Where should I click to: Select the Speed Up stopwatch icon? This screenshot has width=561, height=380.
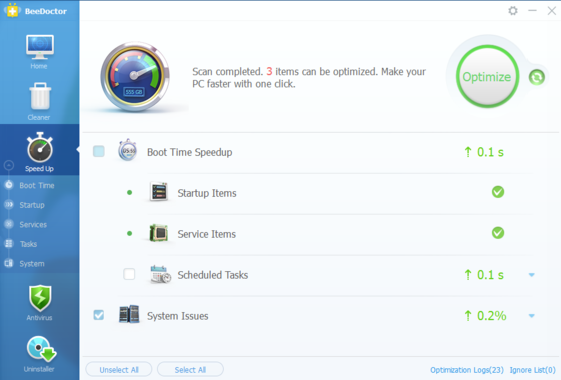pyautogui.click(x=40, y=147)
